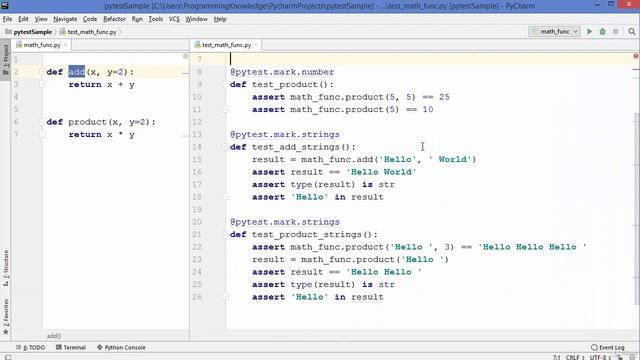Open the Refactor menu

click(x=114, y=19)
